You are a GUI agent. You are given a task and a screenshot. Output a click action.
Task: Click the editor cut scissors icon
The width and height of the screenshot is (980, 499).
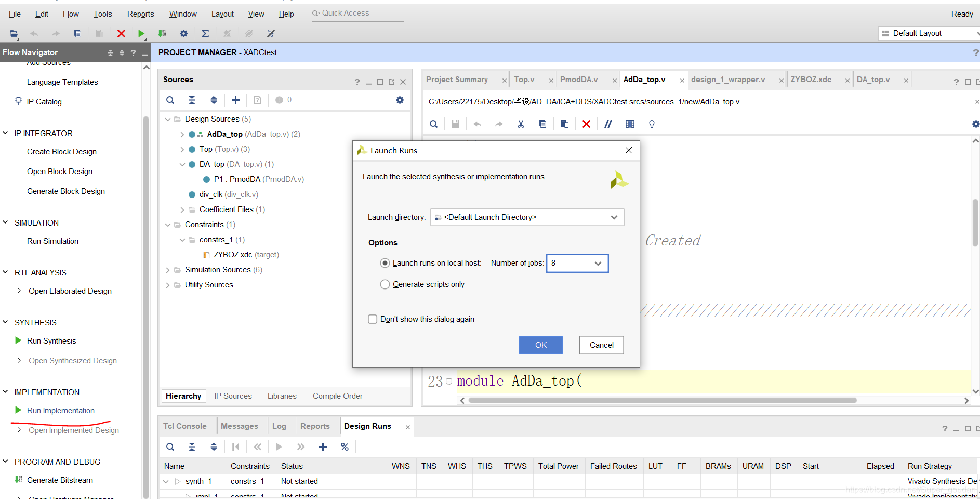[521, 124]
